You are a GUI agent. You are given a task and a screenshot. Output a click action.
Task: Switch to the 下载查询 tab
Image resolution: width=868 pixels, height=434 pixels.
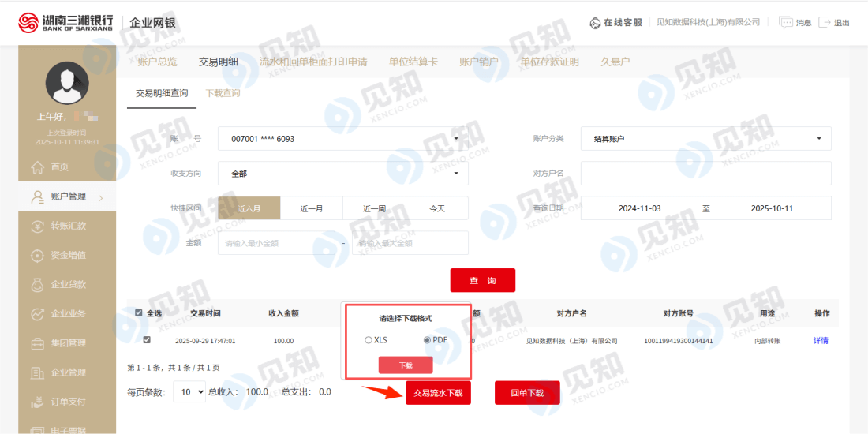223,93
